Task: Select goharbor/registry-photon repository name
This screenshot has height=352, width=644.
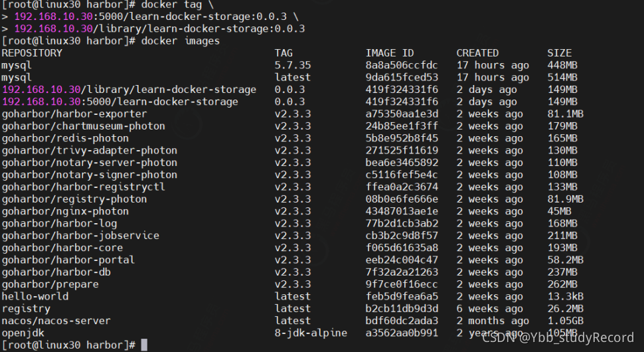Action: (x=74, y=199)
